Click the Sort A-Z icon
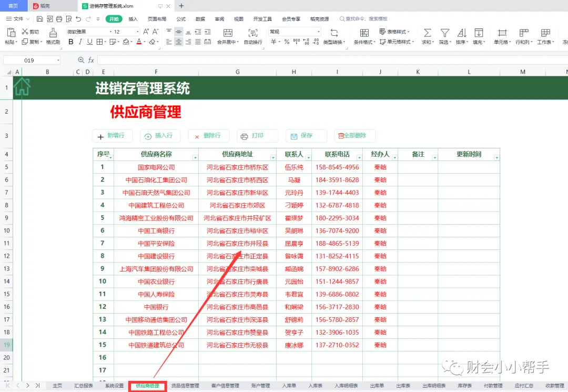The height and width of the screenshot is (392, 568). pos(462,33)
